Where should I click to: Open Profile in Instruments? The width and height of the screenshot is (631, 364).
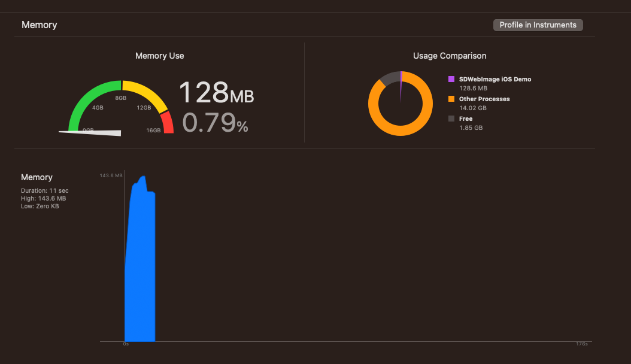tap(537, 25)
